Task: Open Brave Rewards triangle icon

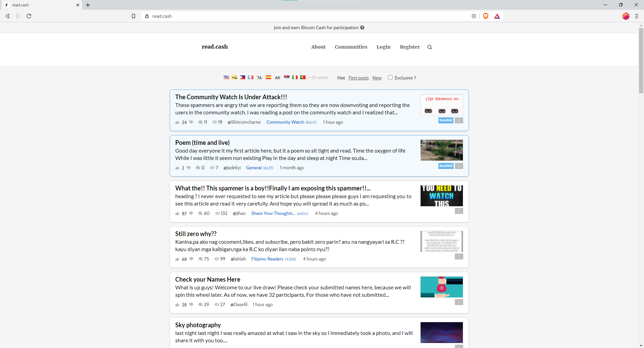Action: click(497, 16)
